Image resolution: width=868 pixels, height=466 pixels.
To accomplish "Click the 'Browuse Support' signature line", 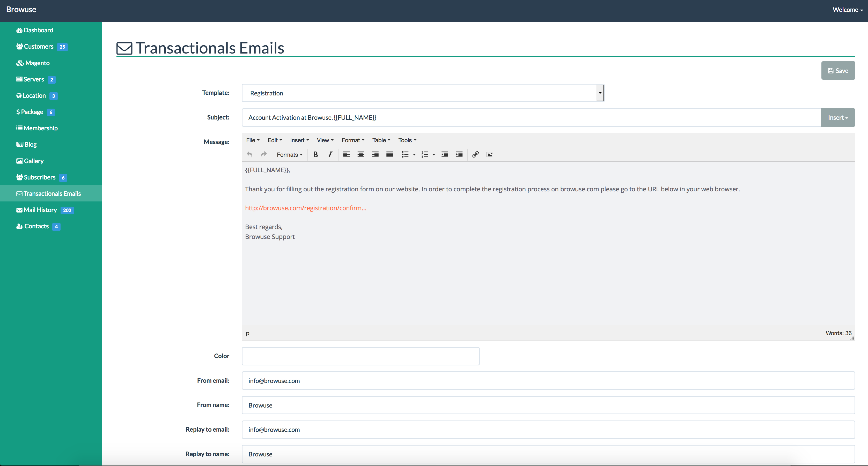I will coord(270,237).
